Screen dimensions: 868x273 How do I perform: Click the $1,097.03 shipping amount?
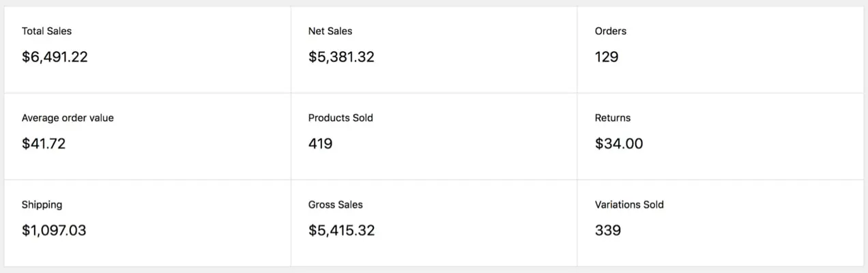coord(54,231)
